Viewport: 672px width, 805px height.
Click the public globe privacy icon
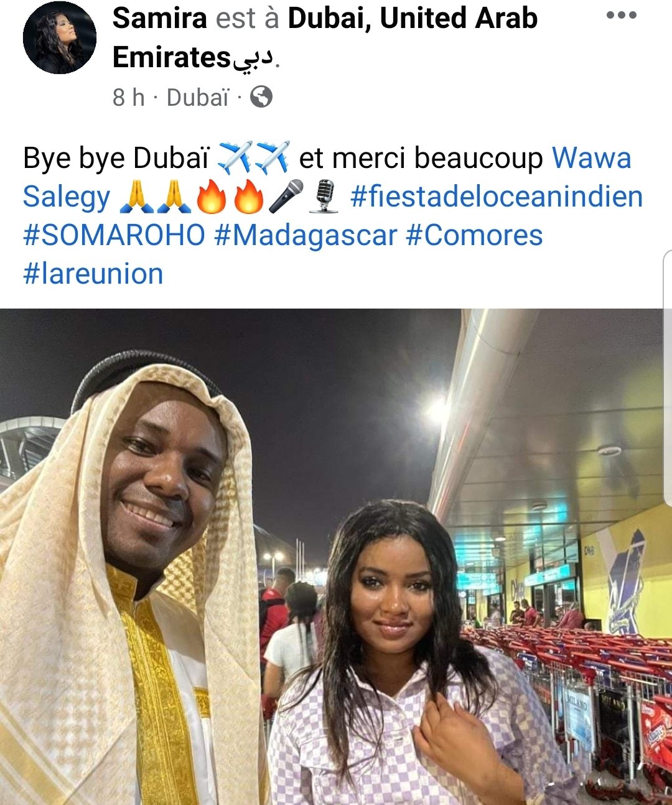pyautogui.click(x=261, y=96)
